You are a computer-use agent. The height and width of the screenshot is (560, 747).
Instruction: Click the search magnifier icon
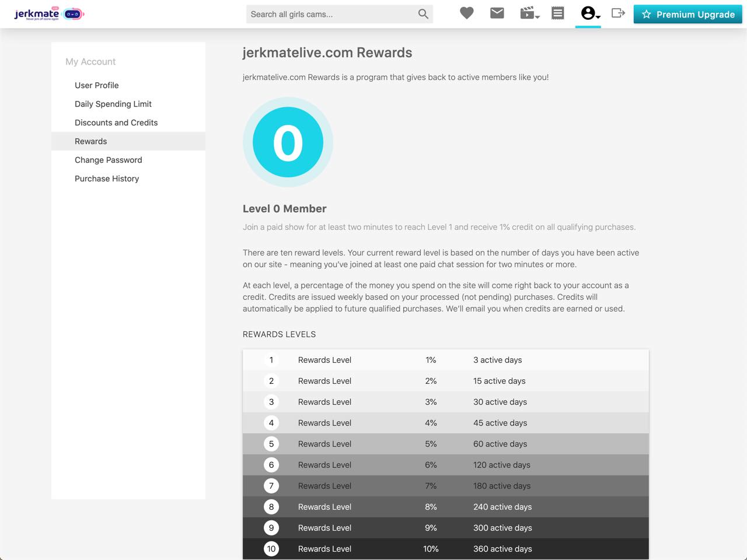(423, 14)
